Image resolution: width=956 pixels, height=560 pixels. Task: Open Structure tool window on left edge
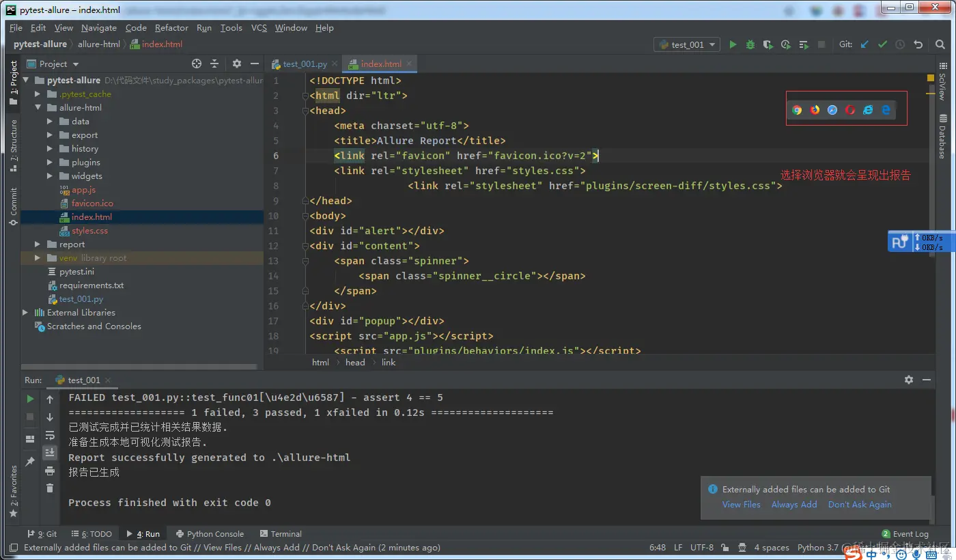click(13, 145)
